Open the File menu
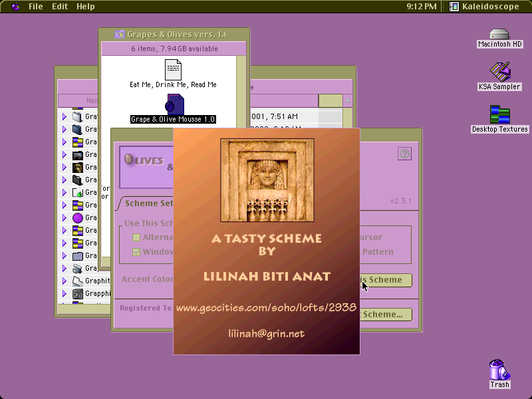The image size is (532, 399). (x=36, y=7)
